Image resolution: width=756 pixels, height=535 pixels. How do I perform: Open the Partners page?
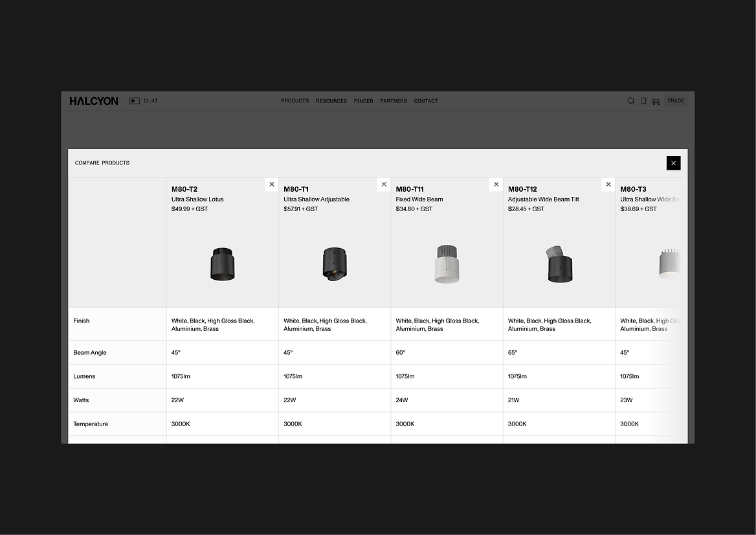[x=394, y=101]
